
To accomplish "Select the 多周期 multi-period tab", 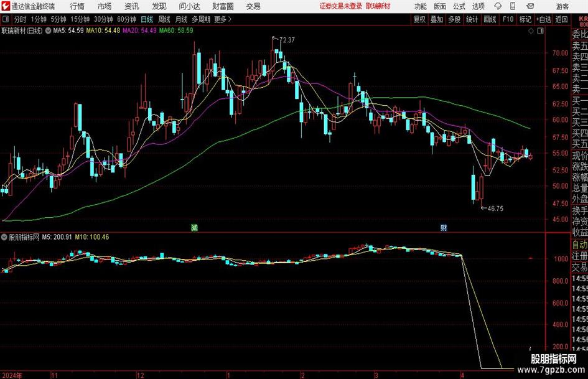I will (201, 19).
